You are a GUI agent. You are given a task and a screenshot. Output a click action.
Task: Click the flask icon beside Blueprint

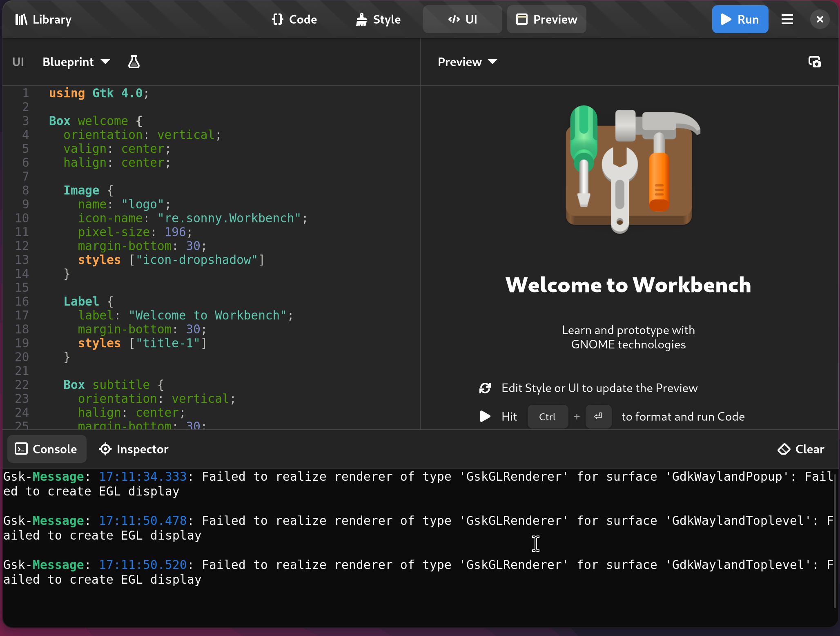[134, 62]
